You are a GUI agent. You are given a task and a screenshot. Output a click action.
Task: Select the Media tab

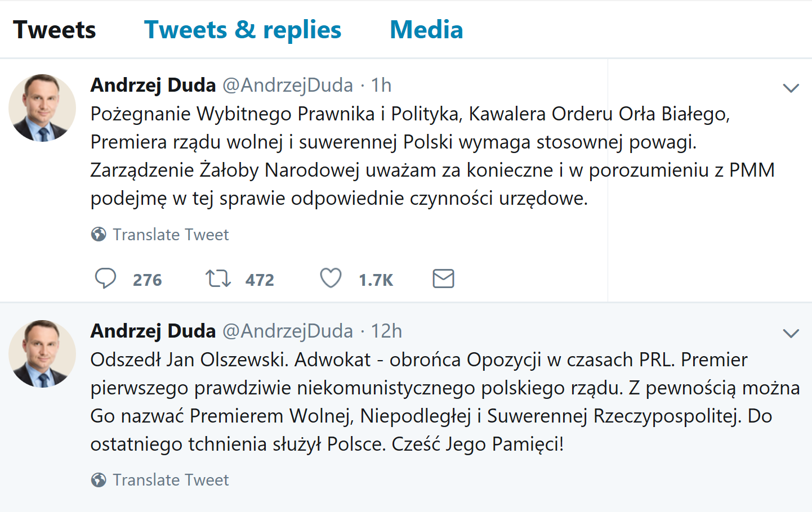tap(426, 30)
